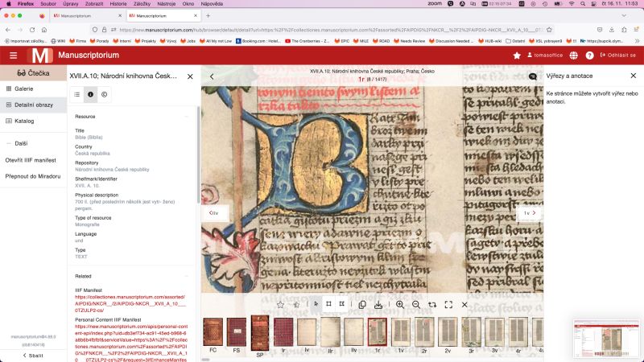This screenshot has height=362, width=644.
Task: Open tomasoffice user account
Action: 545,55
